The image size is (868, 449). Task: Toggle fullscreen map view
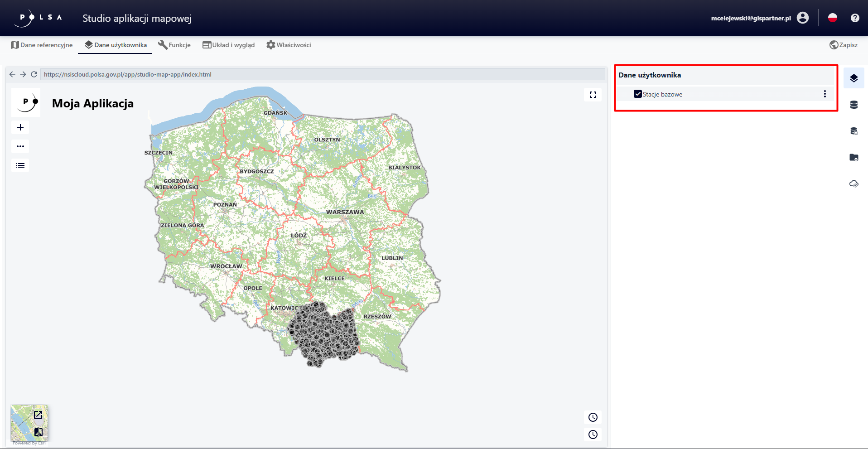click(593, 95)
